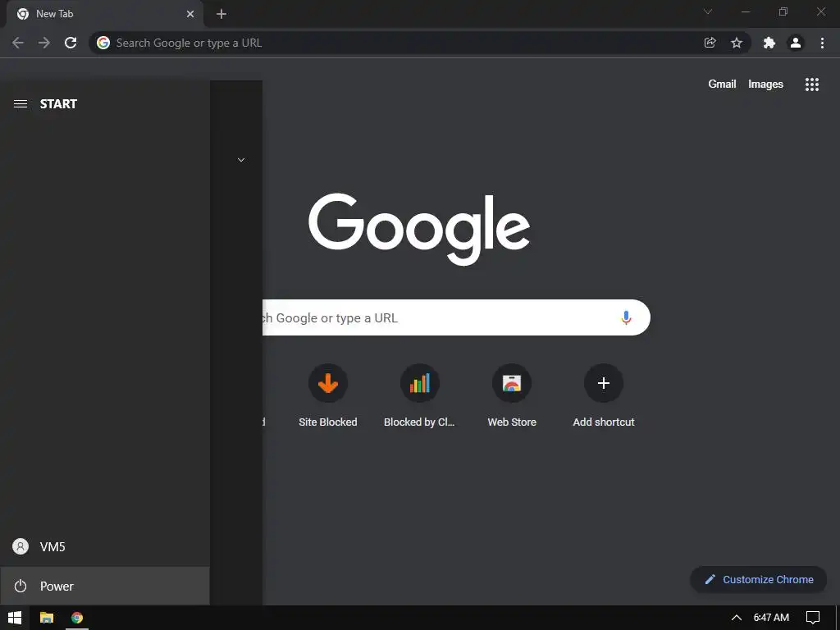Open the VM5 user account
Viewport: 840px width, 630px height.
tap(104, 547)
